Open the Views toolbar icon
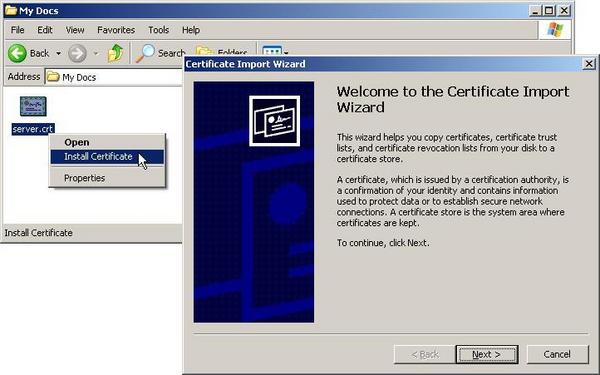Screen dimensions: 600x375 click(272, 51)
